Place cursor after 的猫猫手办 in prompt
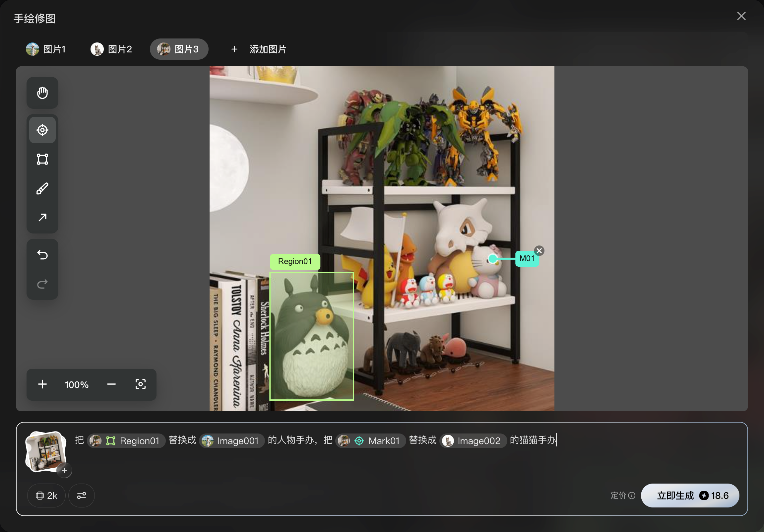This screenshot has height=532, width=764. pos(556,440)
